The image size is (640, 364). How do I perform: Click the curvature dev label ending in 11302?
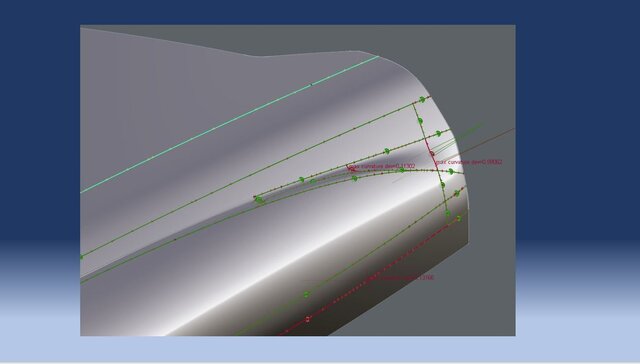(x=383, y=166)
